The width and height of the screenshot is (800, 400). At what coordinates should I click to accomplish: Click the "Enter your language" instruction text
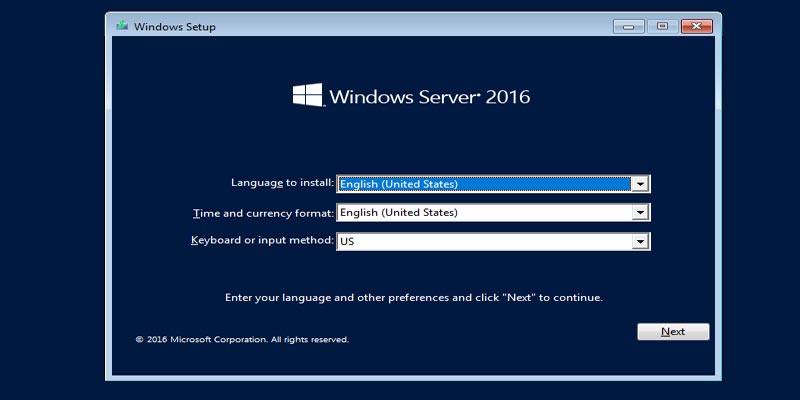[x=413, y=297]
